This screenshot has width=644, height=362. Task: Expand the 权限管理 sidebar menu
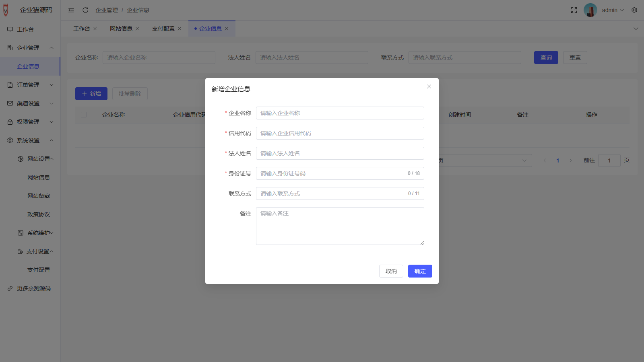point(30,122)
